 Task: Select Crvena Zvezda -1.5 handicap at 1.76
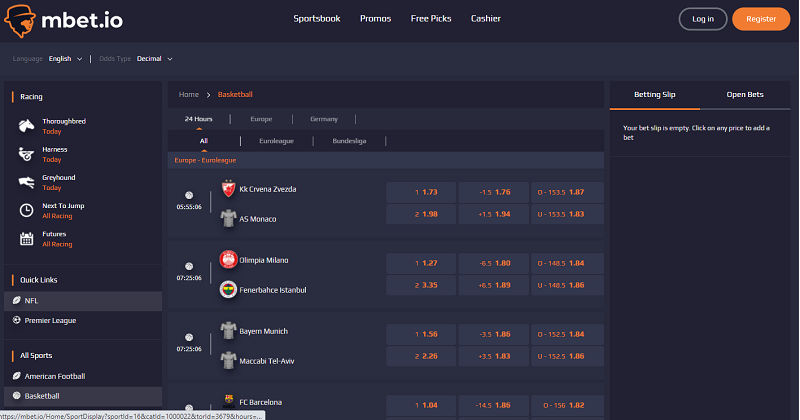point(493,192)
